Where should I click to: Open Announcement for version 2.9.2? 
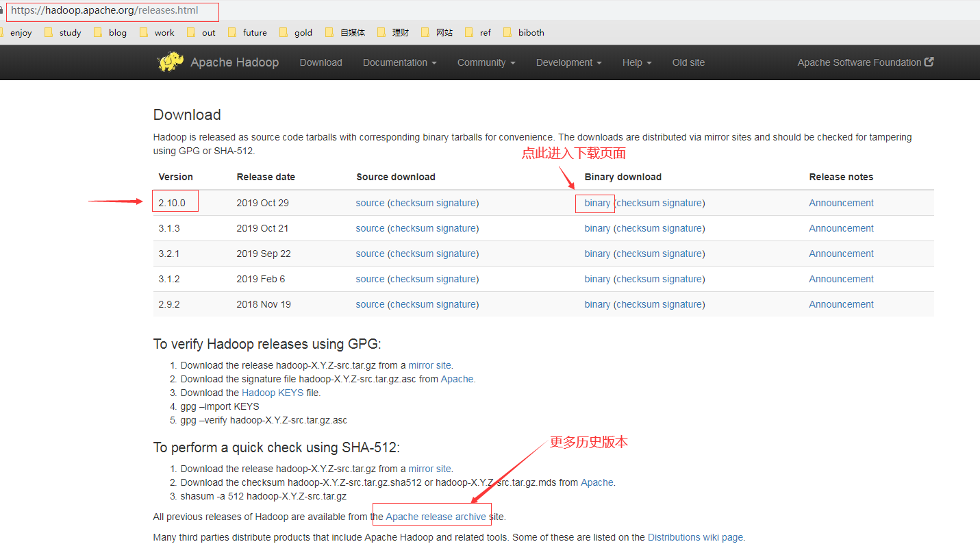[841, 304]
